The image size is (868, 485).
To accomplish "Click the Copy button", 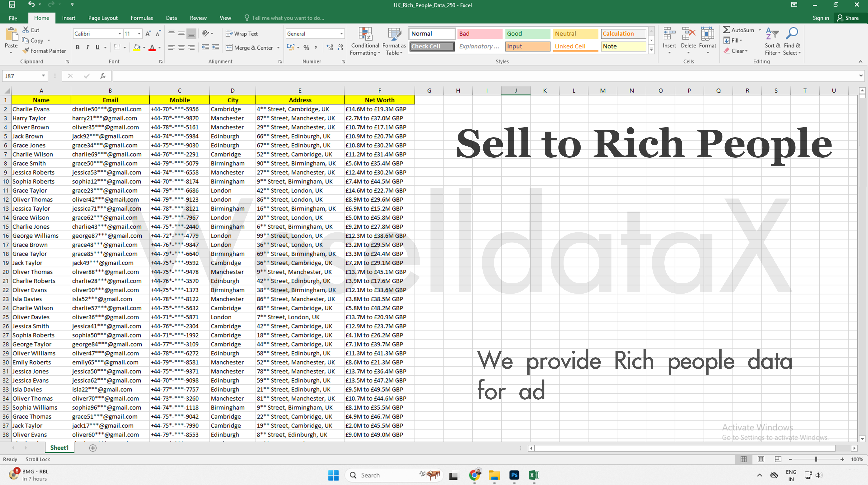I will (33, 41).
